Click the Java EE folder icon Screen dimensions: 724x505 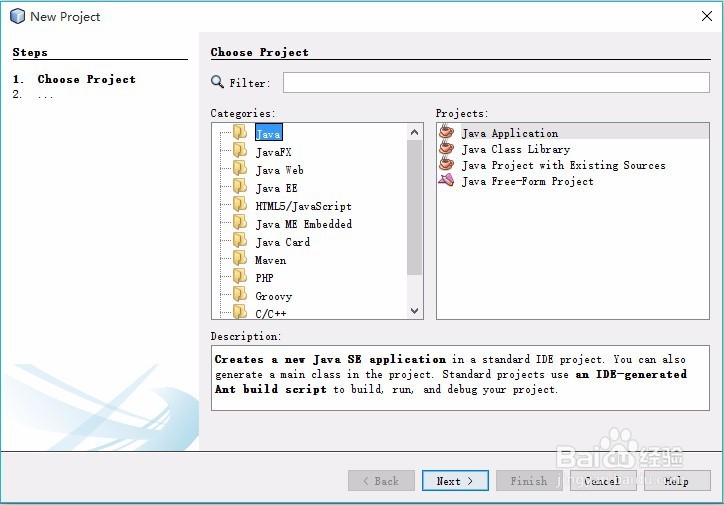point(240,186)
